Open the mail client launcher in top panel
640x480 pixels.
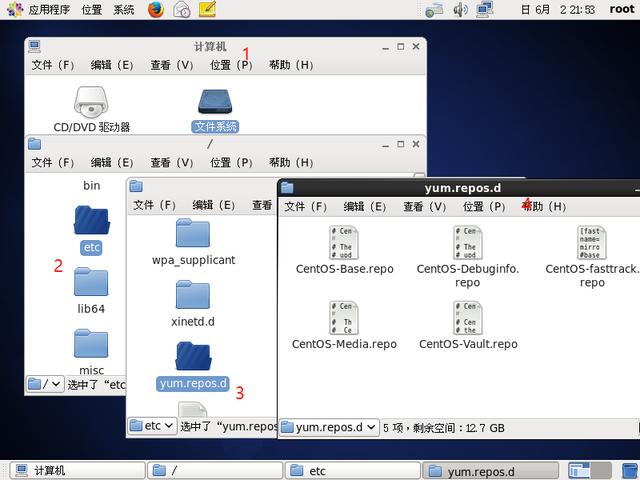182,9
